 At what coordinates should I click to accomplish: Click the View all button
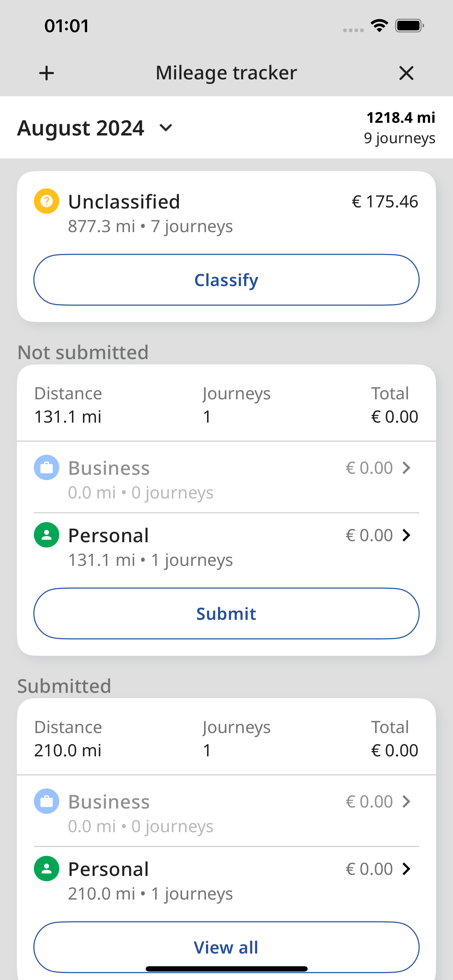[226, 947]
